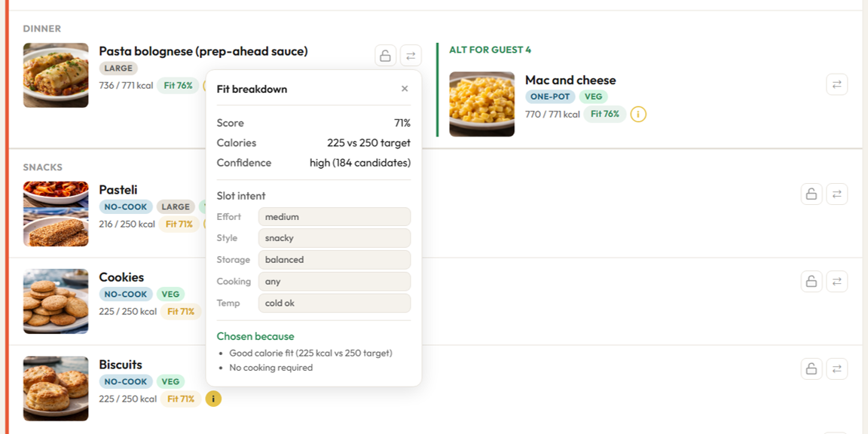Viewport: 868px width, 434px height.
Task: Click the Biscuits fit info icon
Action: [213, 399]
